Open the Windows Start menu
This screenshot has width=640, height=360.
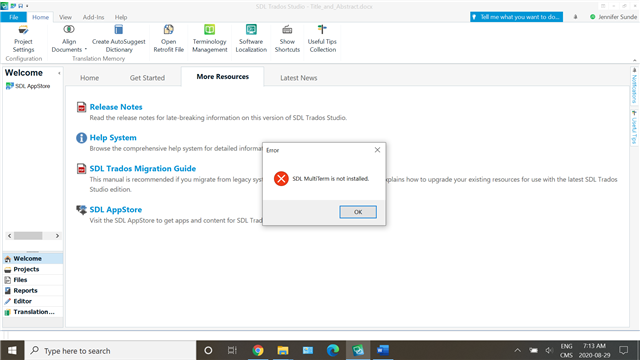pos(12,350)
